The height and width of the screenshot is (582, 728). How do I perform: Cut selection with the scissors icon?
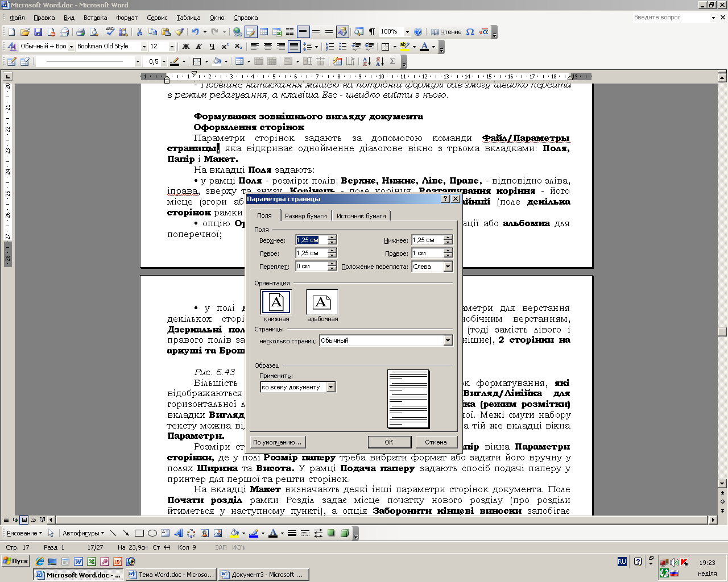tap(139, 32)
